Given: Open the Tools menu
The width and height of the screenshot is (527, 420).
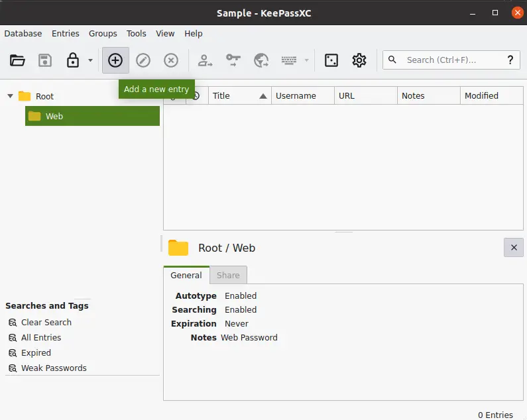Looking at the screenshot, I should (x=137, y=34).
